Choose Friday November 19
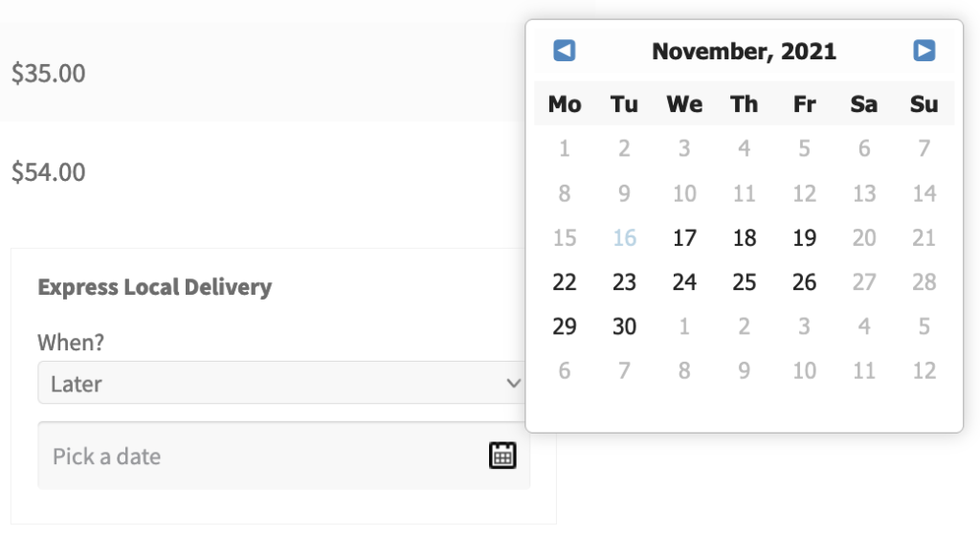The image size is (980, 535). [804, 238]
